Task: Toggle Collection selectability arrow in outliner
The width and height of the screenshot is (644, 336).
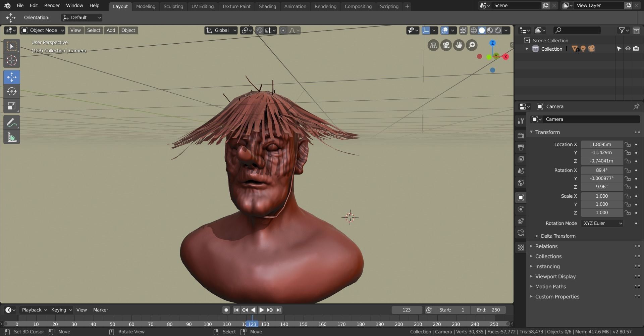Action: coord(619,49)
